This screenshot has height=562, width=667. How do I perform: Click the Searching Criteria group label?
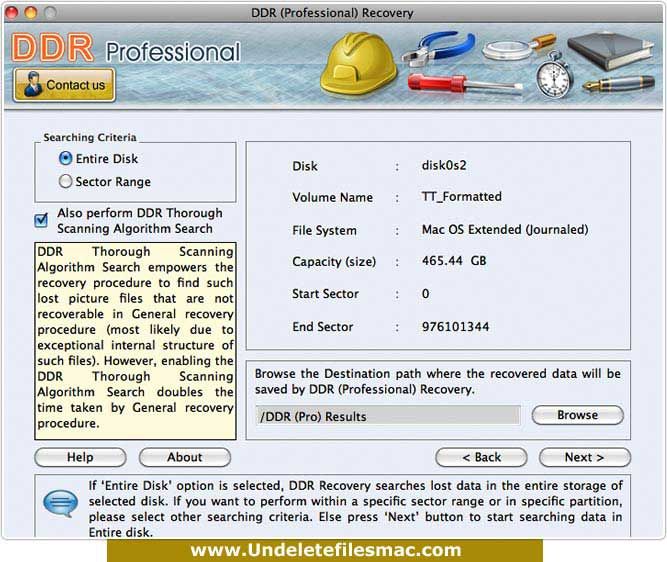[x=90, y=137]
